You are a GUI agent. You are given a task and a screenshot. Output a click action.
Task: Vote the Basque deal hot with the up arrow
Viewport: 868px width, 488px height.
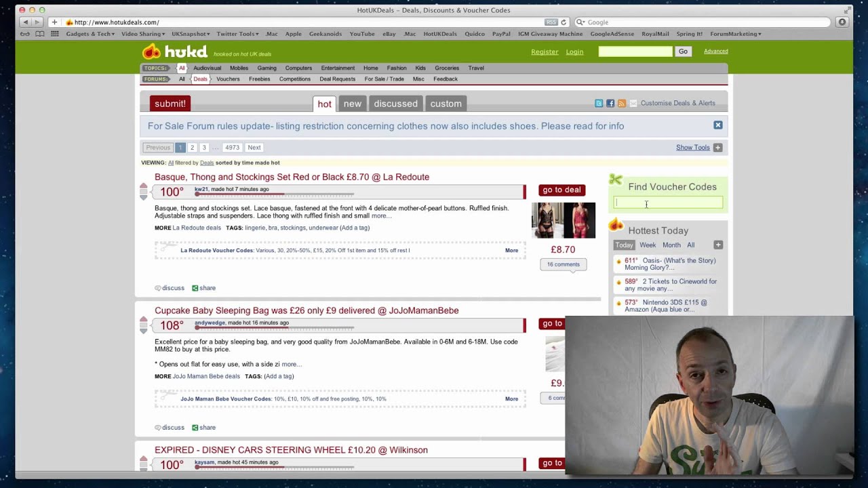tap(144, 186)
